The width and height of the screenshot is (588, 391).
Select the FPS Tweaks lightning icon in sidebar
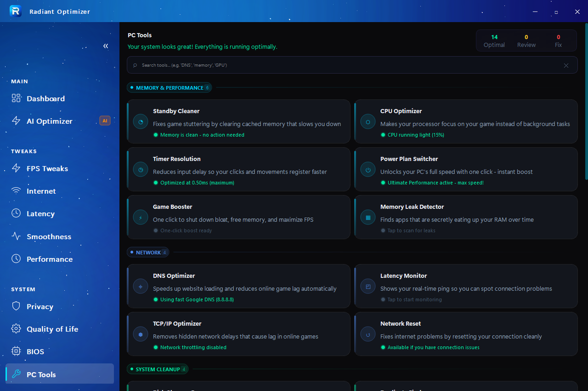click(x=16, y=168)
